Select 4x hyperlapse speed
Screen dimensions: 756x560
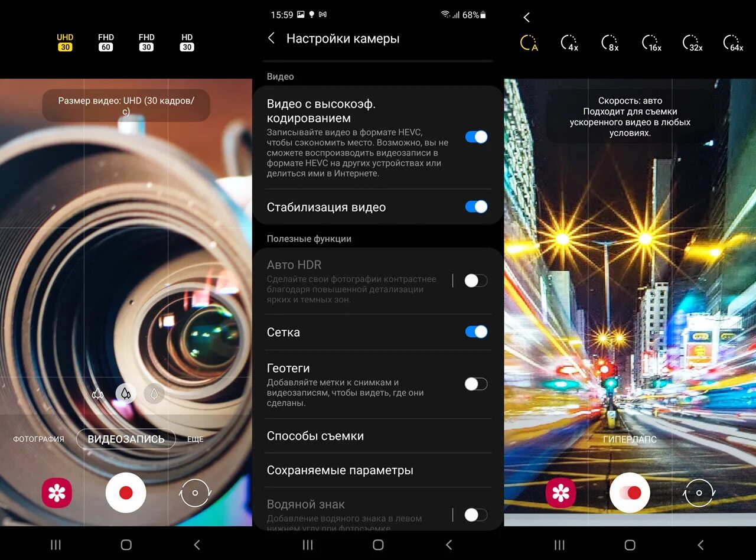569,43
